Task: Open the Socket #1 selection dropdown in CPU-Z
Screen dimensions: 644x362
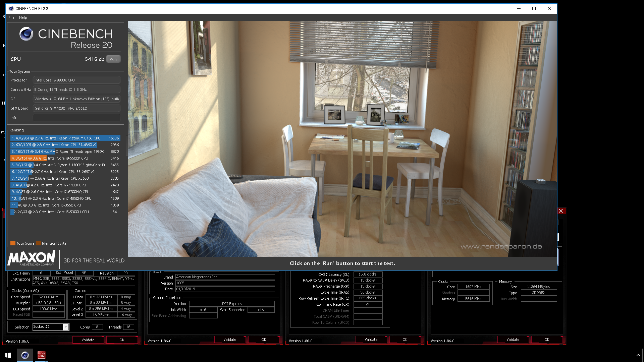Action: 66,327
